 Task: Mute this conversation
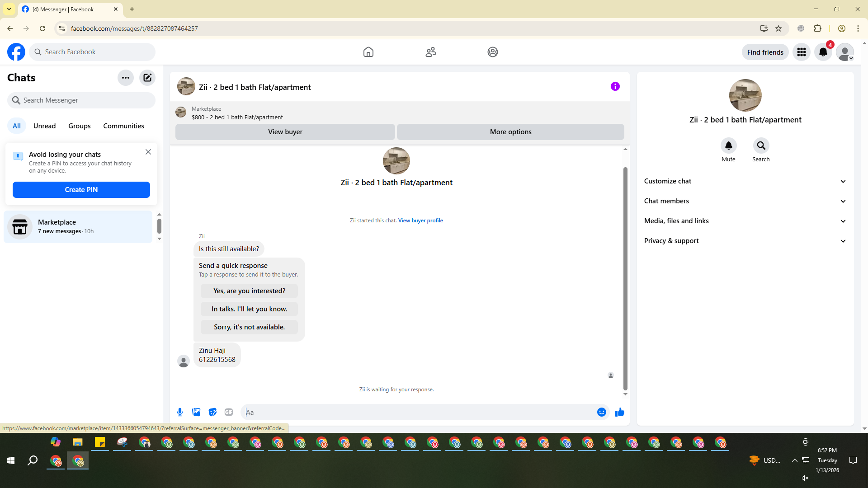click(728, 146)
